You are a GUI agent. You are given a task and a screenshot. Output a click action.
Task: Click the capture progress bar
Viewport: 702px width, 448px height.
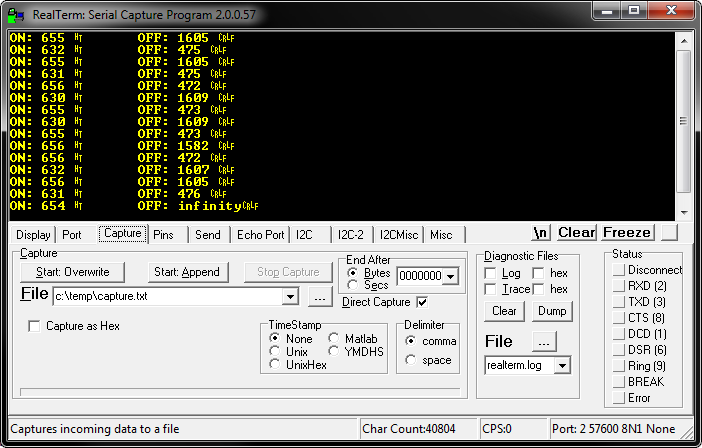pos(240,393)
